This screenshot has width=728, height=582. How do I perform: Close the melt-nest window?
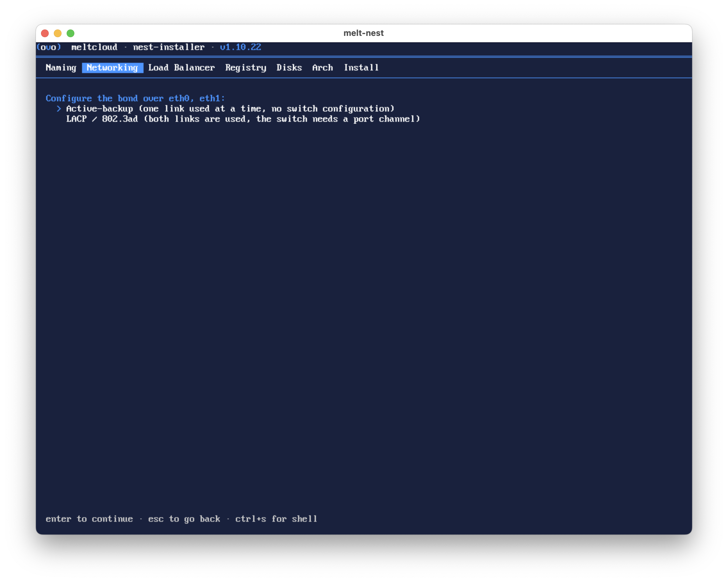(45, 33)
